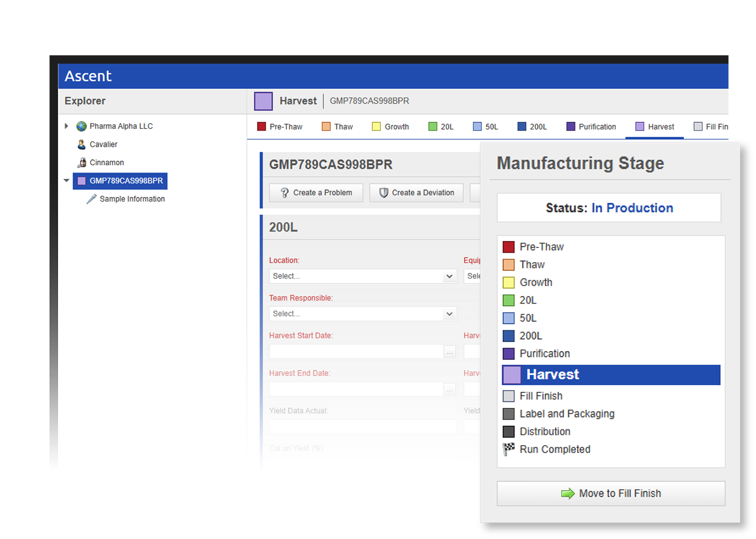
Task: Click the Yield Data Actual input field
Action: tap(363, 426)
